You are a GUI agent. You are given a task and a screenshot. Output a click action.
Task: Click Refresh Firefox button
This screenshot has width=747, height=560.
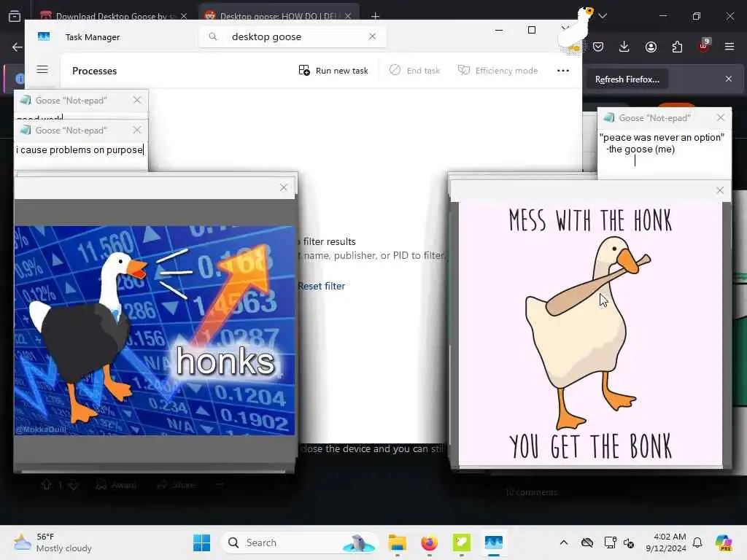coord(627,79)
